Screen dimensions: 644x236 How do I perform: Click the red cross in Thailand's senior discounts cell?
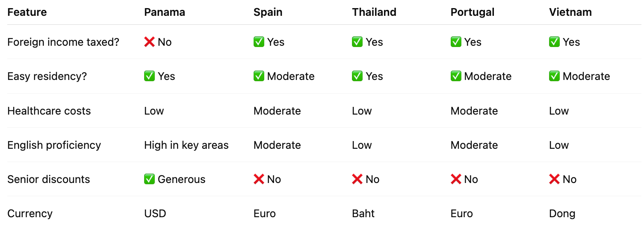[x=357, y=179]
